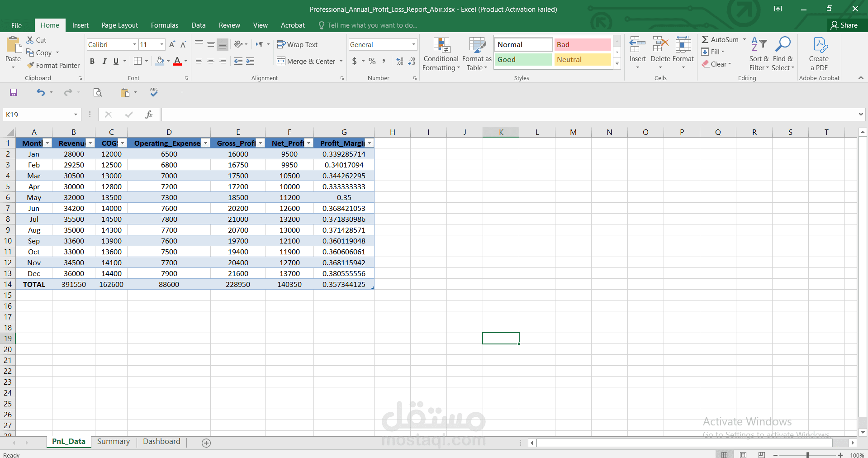Screen dimensions: 868x458
Task: Open the Profit_Margin column filter dropdown
Action: coord(370,143)
